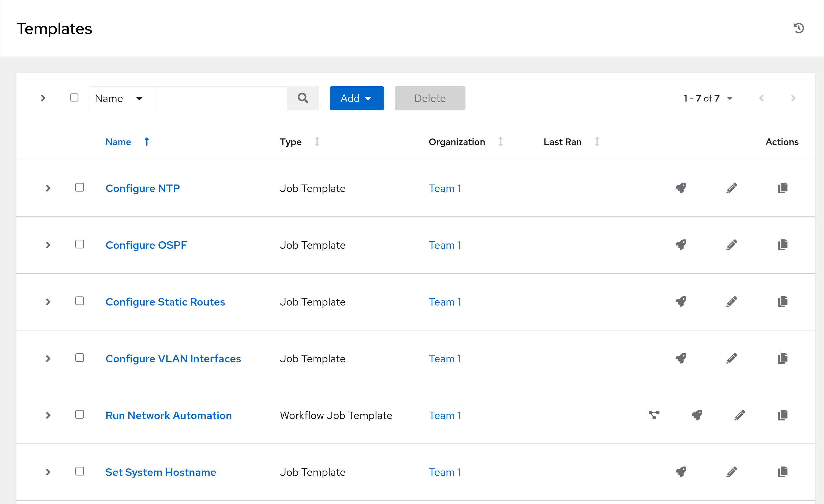824x504 pixels.
Task: Expand Configure Static Routes row details
Action: point(48,302)
